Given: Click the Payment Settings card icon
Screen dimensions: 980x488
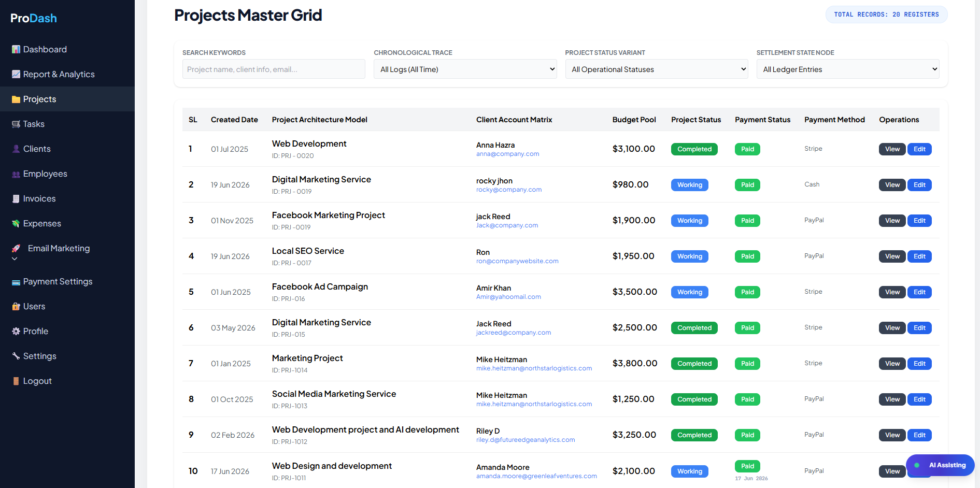Looking at the screenshot, I should (16, 282).
